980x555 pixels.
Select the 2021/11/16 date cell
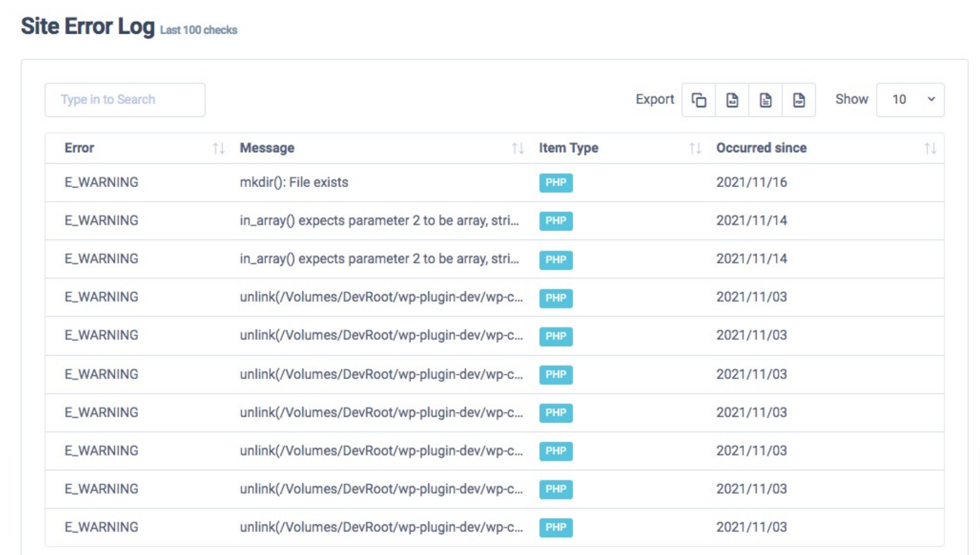click(x=751, y=182)
